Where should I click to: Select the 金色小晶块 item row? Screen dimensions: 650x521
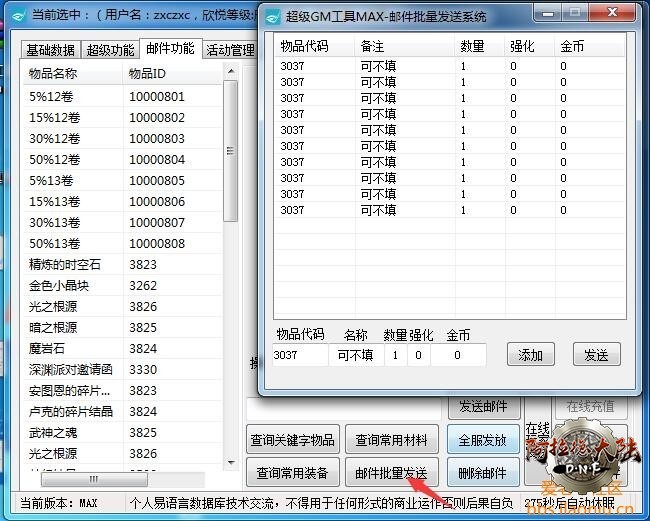(65, 286)
